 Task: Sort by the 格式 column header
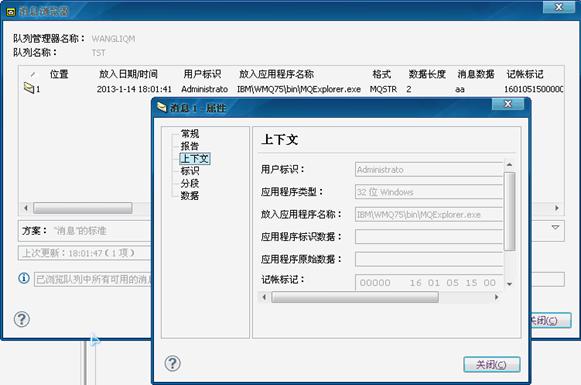point(382,74)
